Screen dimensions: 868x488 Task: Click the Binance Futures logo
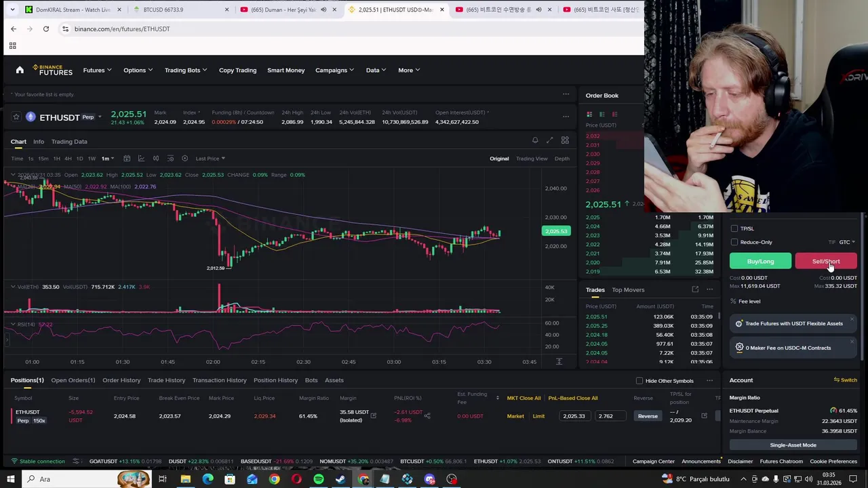tap(52, 70)
